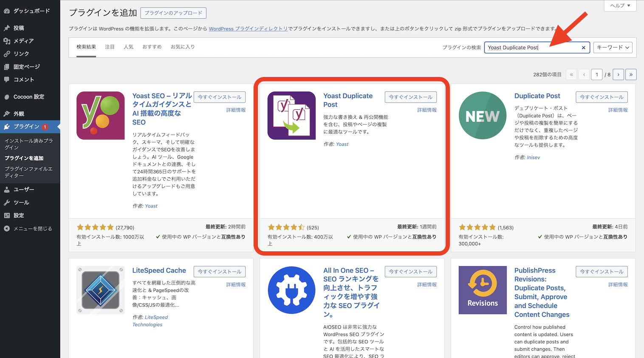This screenshot has width=644, height=358.
Task: Open the Media library sidebar icon
Action: [x=7, y=41]
